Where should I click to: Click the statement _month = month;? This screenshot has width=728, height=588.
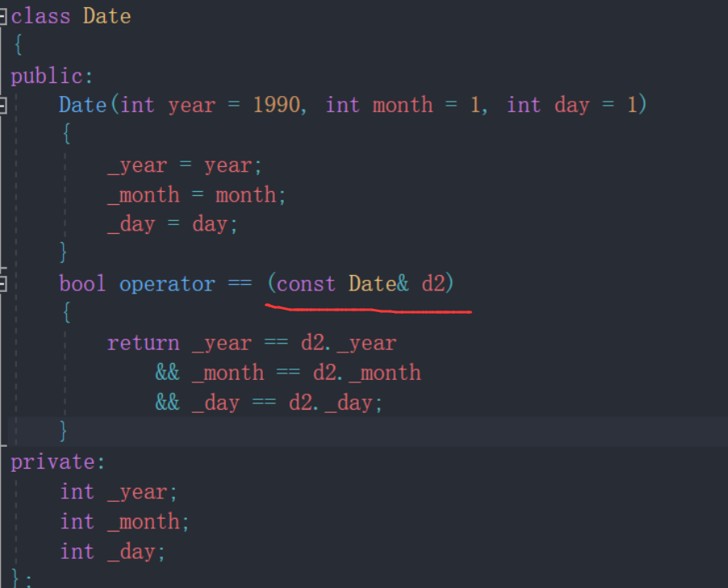(x=197, y=195)
